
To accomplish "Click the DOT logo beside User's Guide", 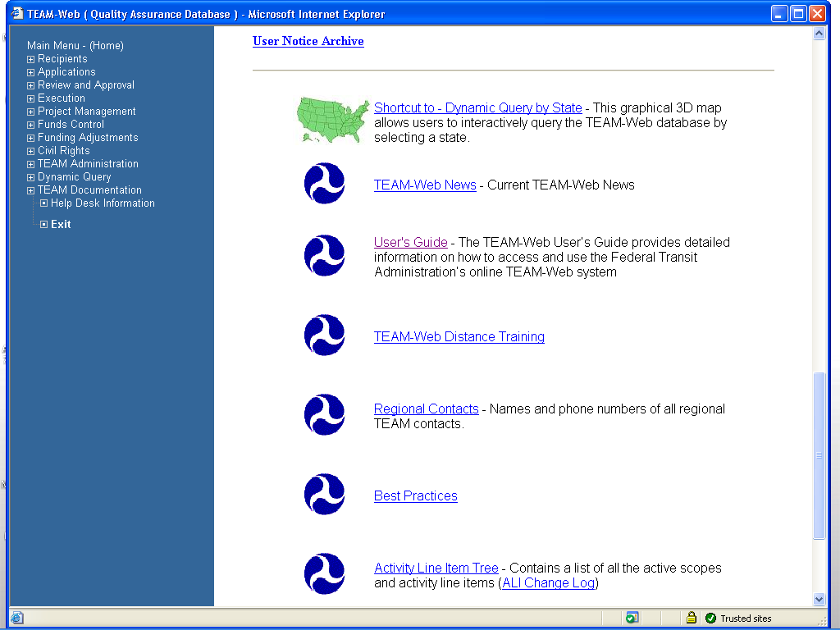I will click(324, 256).
